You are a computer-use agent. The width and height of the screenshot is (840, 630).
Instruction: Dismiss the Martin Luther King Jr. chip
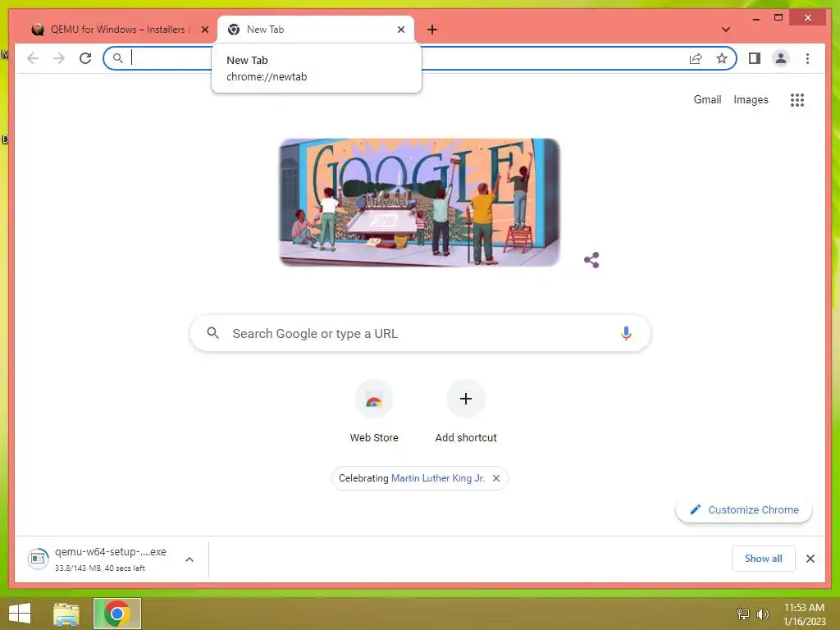pos(496,478)
